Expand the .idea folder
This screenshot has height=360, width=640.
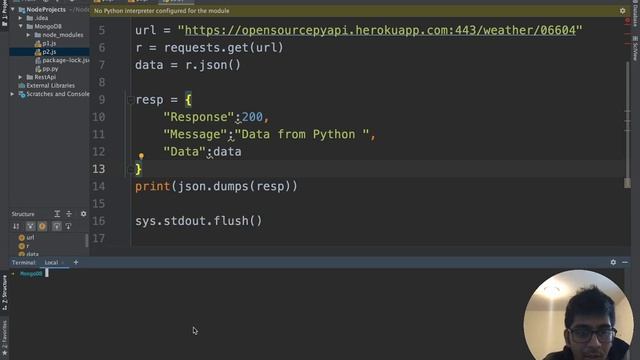click(20, 18)
